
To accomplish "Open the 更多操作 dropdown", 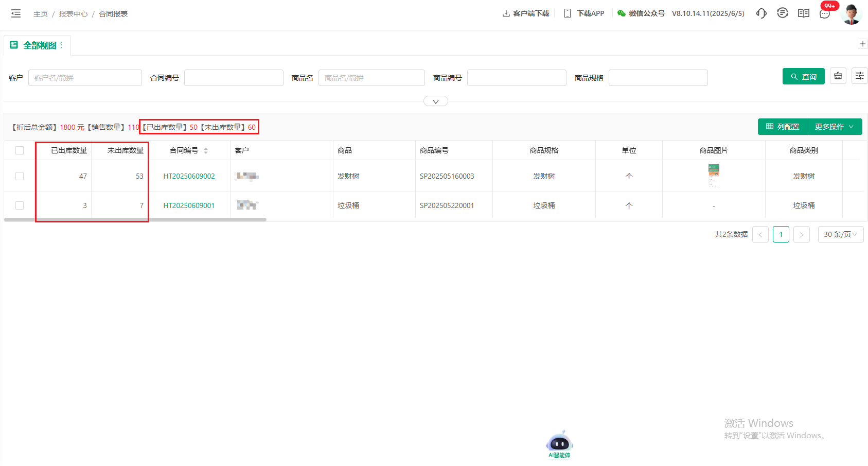I will click(x=834, y=127).
